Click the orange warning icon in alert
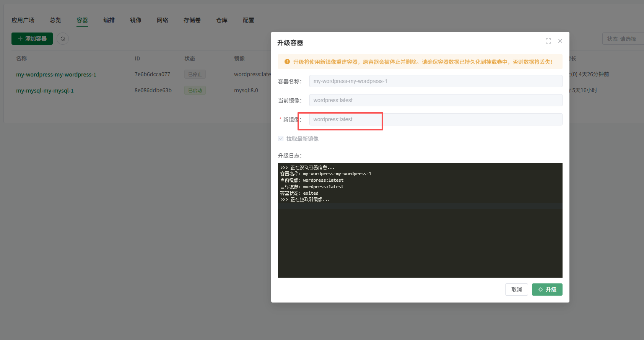This screenshot has height=340, width=644. coord(287,62)
